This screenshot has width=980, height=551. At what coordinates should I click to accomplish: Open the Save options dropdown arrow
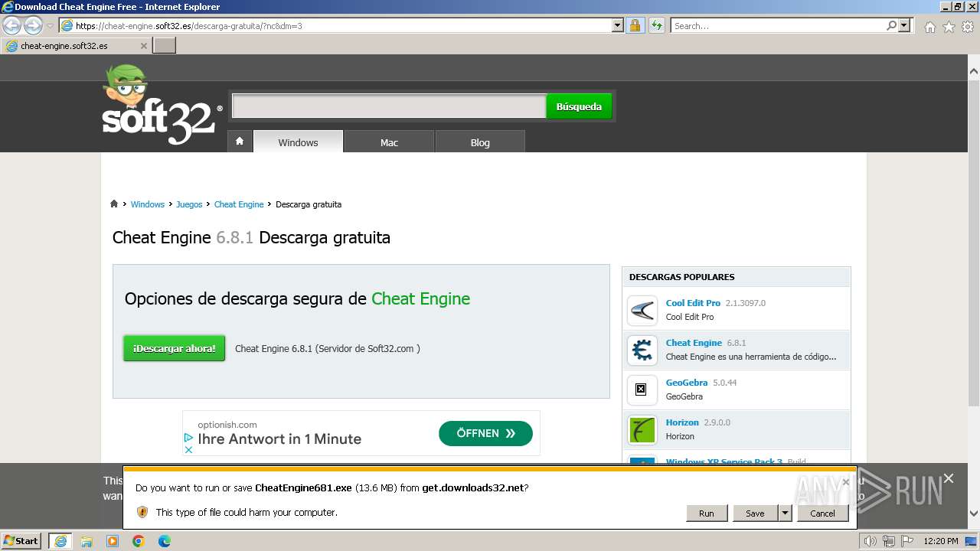785,514
